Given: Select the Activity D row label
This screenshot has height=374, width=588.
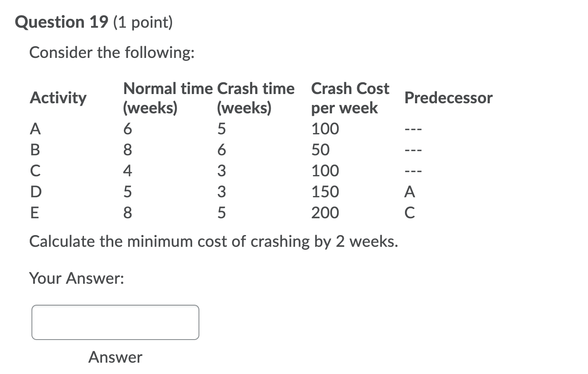Looking at the screenshot, I should (x=36, y=192).
